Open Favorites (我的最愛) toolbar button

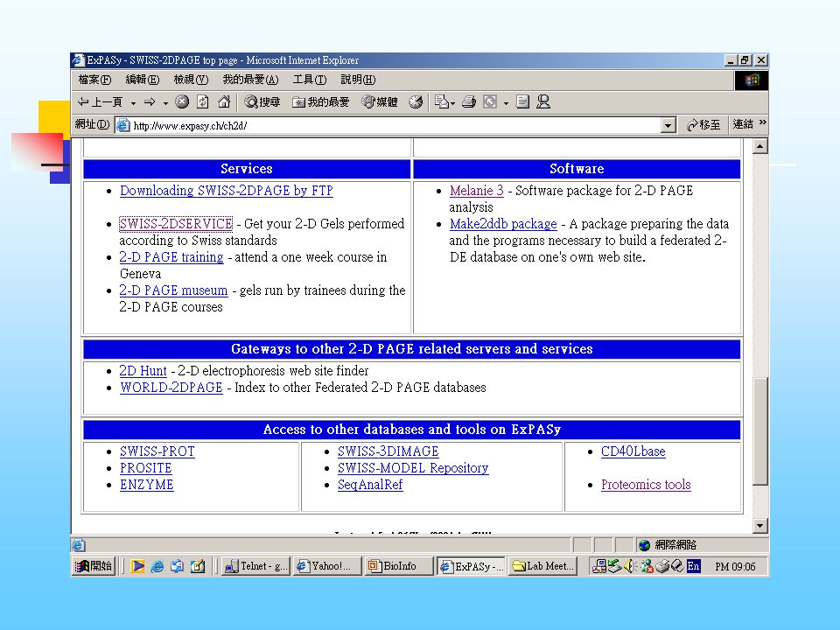pyautogui.click(x=320, y=101)
